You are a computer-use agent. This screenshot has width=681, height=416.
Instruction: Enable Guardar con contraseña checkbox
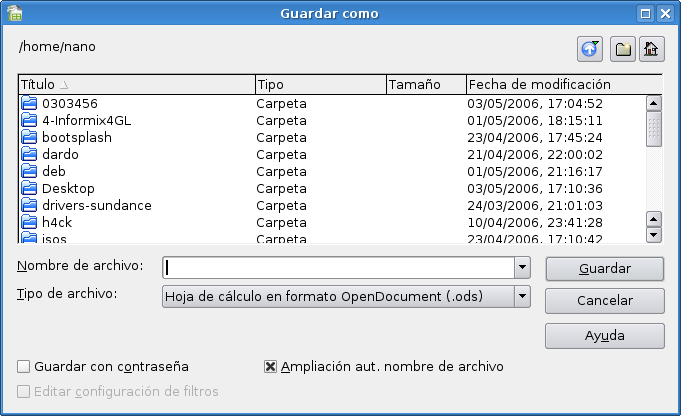coord(24,367)
